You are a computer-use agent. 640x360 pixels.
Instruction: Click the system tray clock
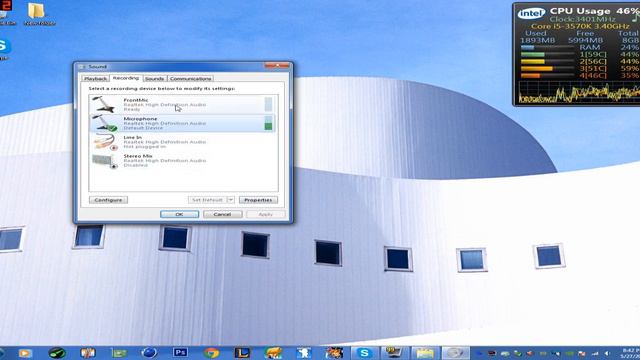point(631,353)
